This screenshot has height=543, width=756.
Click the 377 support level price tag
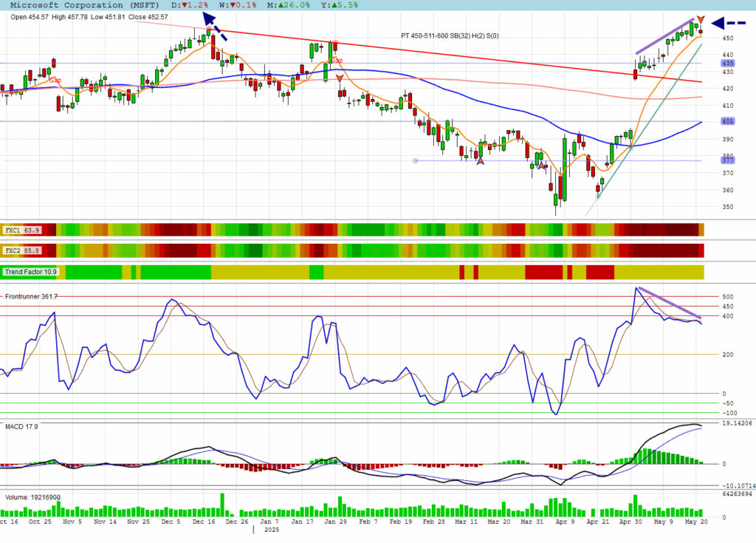[x=727, y=160]
